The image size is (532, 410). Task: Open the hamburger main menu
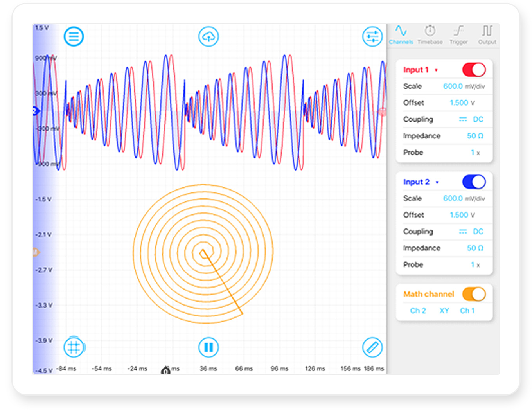(74, 37)
